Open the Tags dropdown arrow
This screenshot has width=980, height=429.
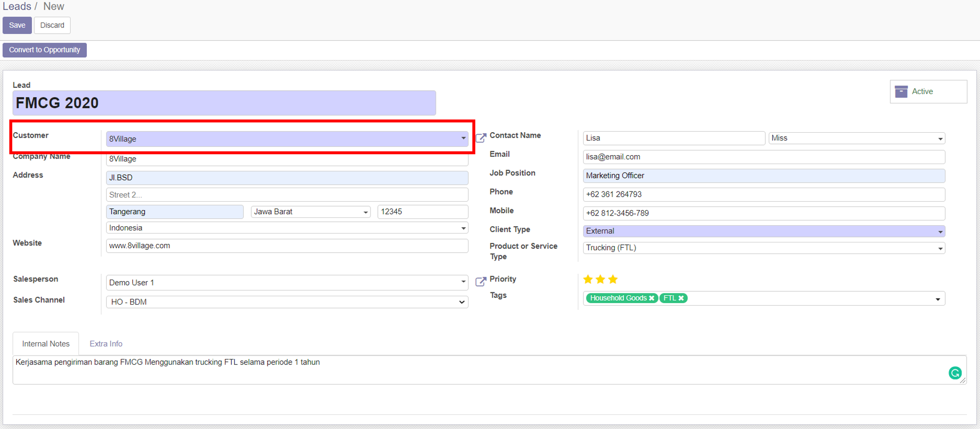[x=938, y=299]
